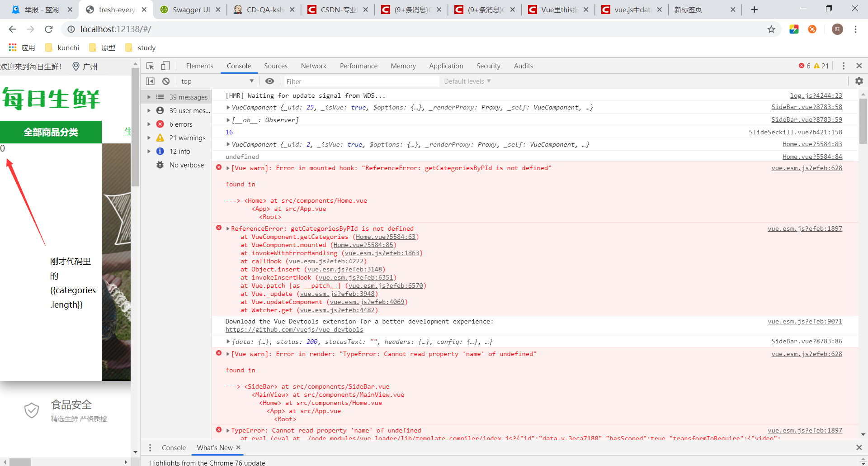Image resolution: width=868 pixels, height=466 pixels.
Task: Switch to the Application tab
Action: [x=446, y=66]
